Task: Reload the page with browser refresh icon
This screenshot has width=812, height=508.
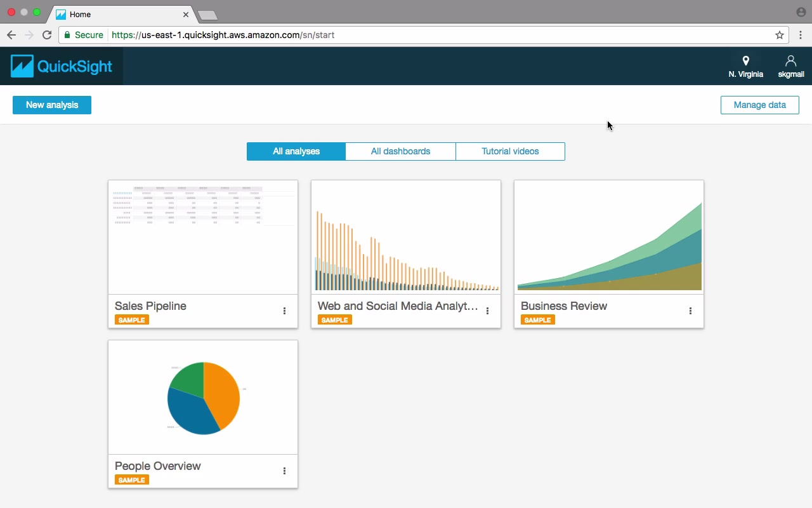Action: [x=46, y=35]
